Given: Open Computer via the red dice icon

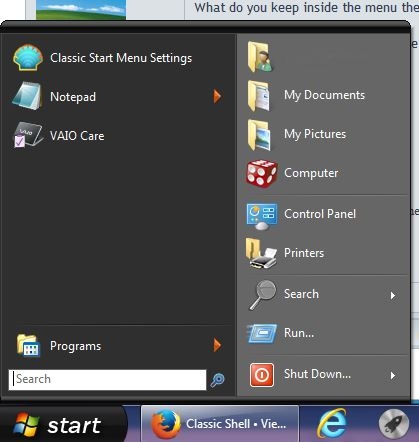Looking at the screenshot, I should [261, 173].
